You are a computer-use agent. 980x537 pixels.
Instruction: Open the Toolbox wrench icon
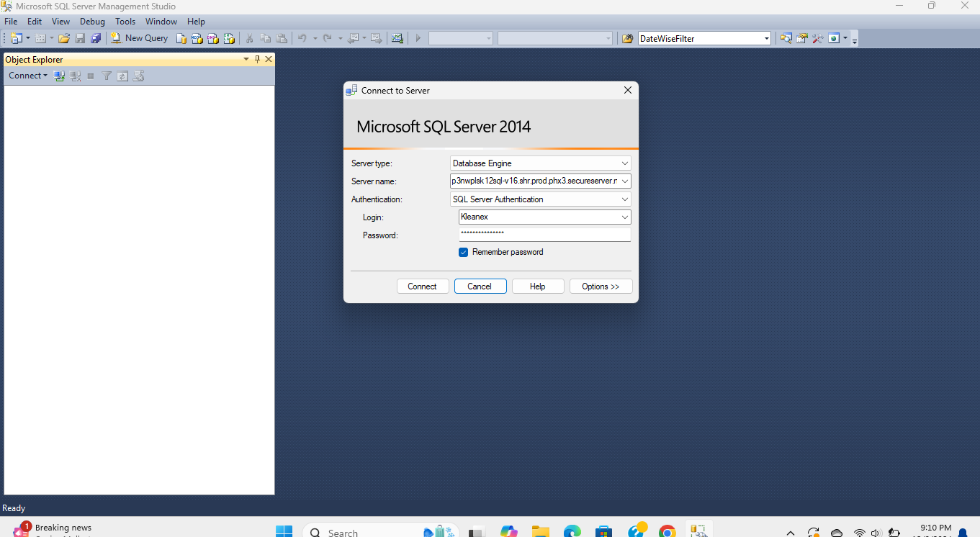pyautogui.click(x=817, y=38)
